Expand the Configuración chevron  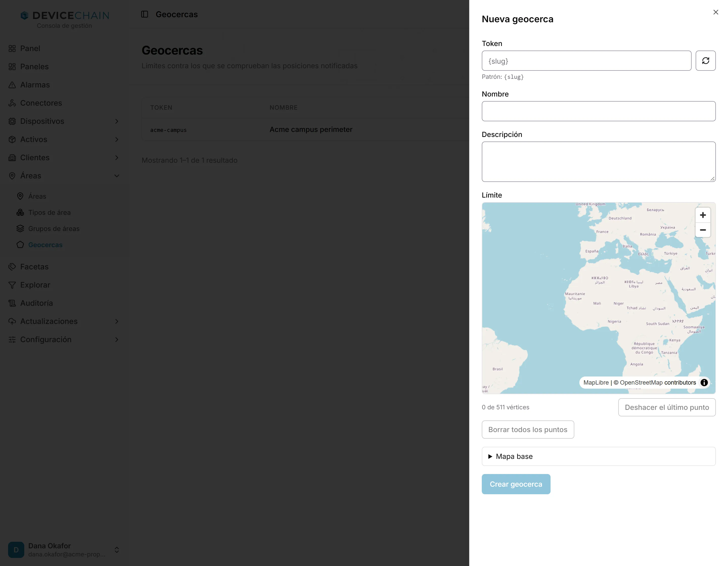117,339
